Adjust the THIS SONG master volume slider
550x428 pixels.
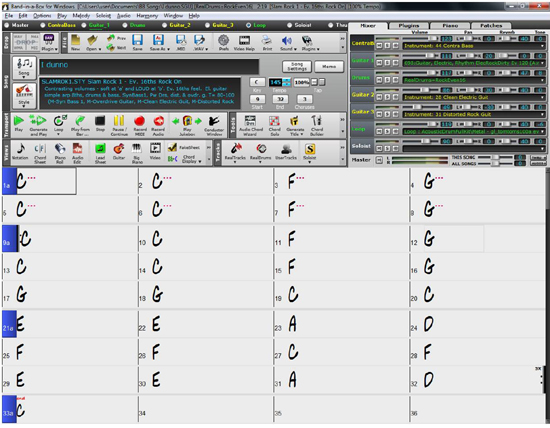[x=495, y=158]
